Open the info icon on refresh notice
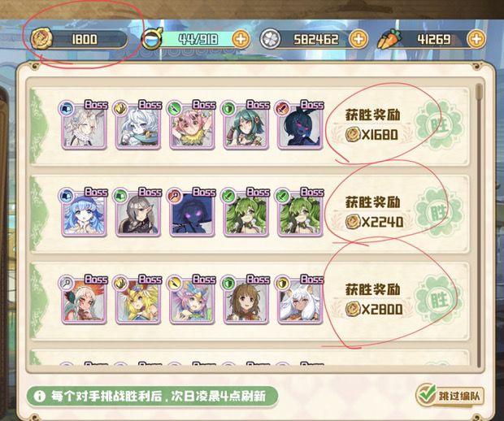This screenshot has height=421, width=504. point(40,396)
